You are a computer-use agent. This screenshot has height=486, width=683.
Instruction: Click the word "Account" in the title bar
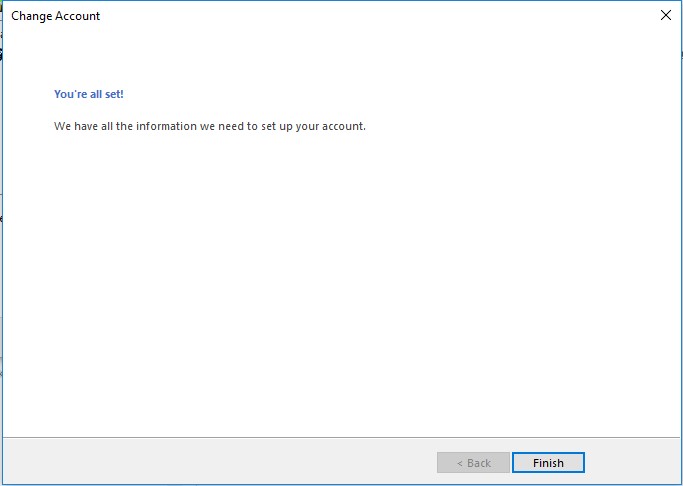point(76,16)
